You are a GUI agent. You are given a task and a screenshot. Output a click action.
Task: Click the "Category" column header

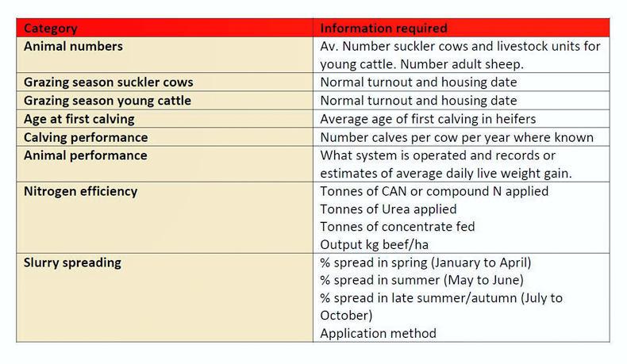coord(51,29)
